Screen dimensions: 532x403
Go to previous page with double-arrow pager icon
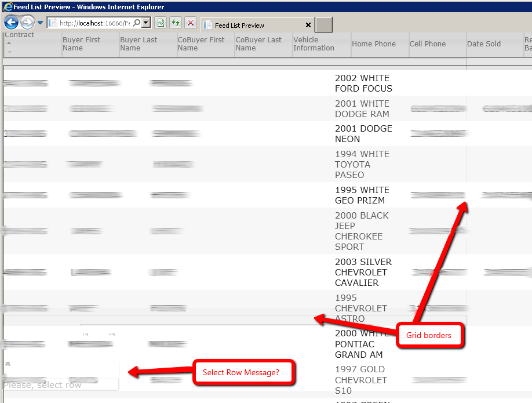pos(111,335)
